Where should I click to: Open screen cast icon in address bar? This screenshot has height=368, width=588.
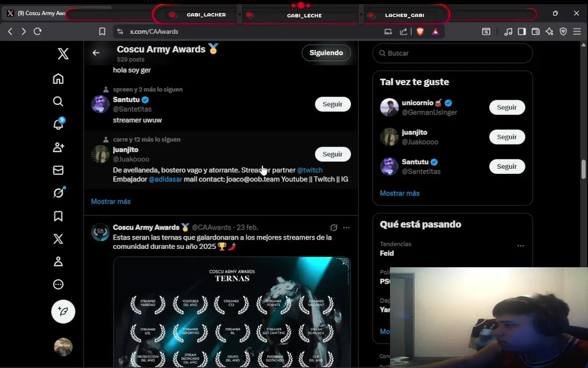(388, 32)
